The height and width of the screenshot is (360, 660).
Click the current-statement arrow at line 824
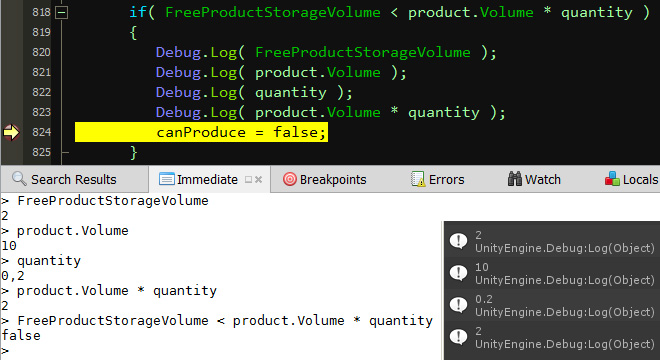coord(11,132)
